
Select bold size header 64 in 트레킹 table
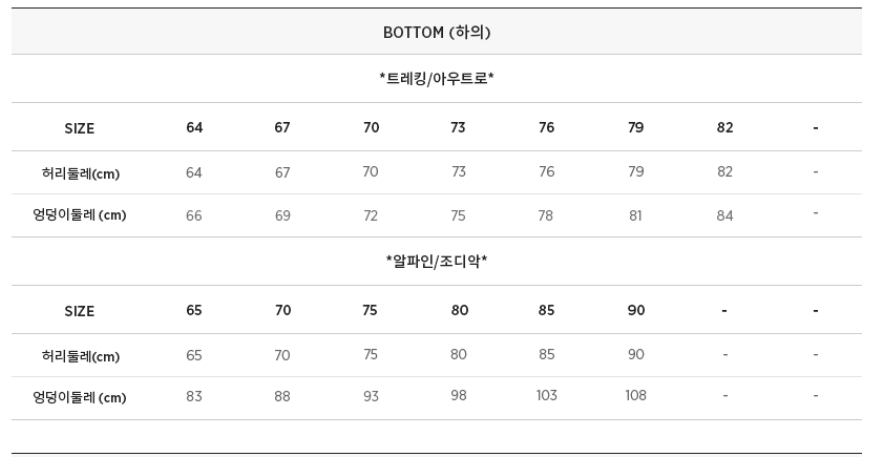pos(194,127)
